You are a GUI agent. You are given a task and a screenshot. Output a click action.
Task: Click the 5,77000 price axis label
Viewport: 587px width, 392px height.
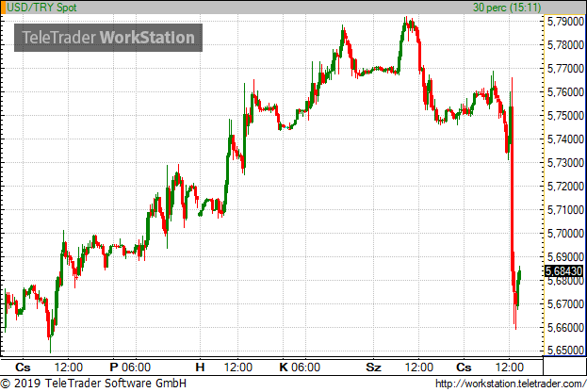pyautogui.click(x=565, y=69)
